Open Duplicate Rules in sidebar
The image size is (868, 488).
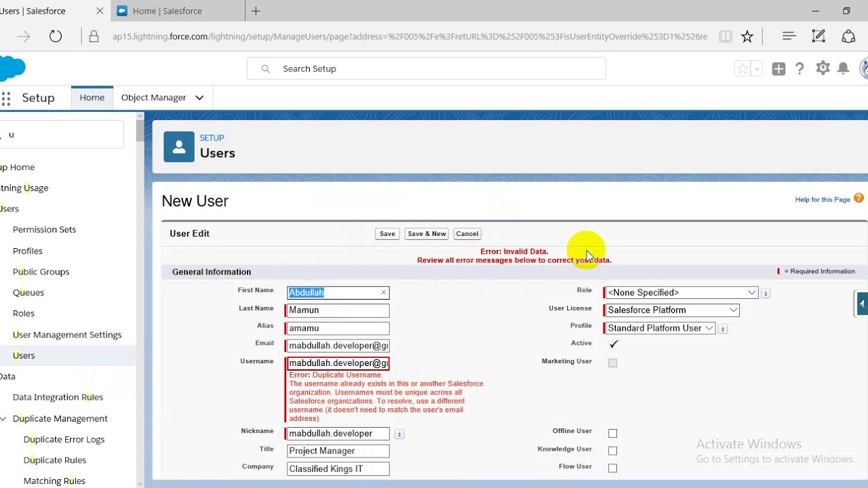click(55, 460)
